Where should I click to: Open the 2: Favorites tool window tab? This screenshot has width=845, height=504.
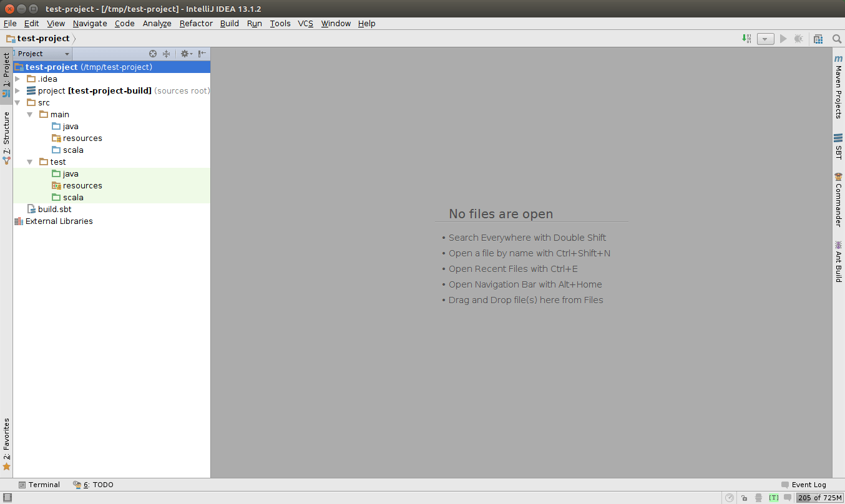[x=6, y=443]
